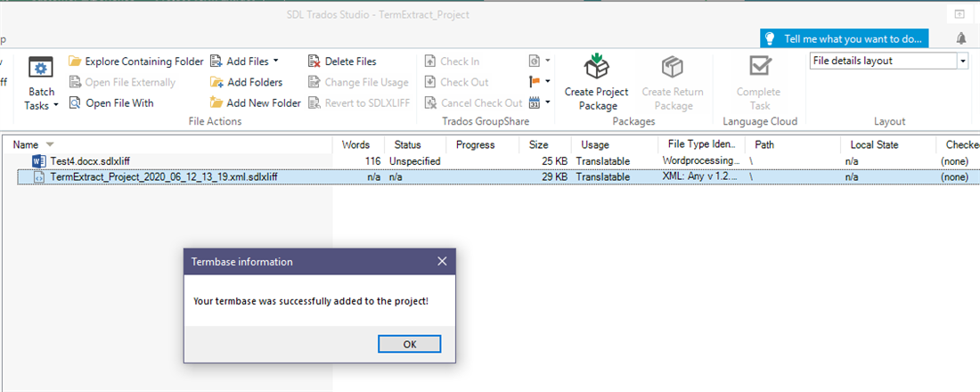
Task: Click Complete Task checkmark icon
Action: [761, 66]
